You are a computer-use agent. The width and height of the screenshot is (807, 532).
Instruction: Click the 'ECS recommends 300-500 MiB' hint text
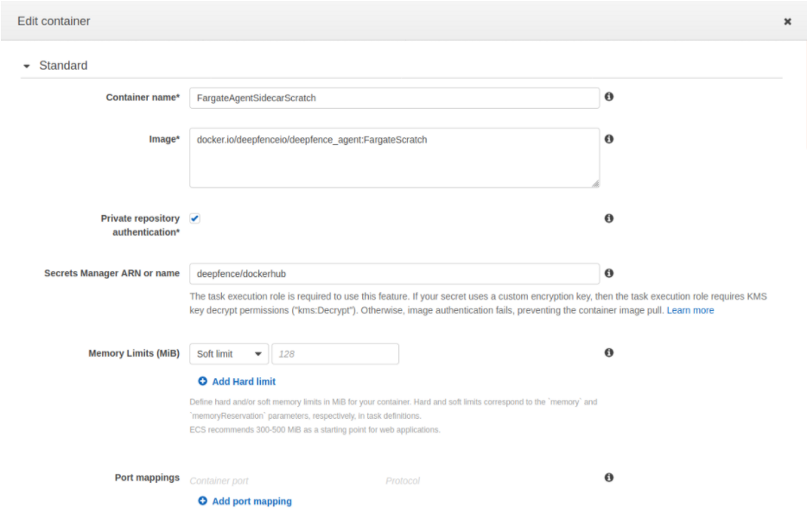coord(315,429)
